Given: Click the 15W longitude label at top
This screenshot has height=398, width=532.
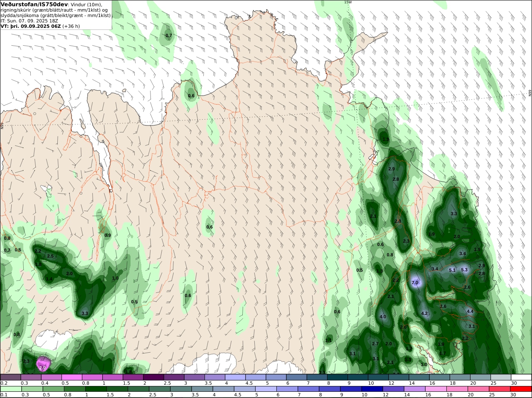Looking at the screenshot, I should [x=347, y=2].
